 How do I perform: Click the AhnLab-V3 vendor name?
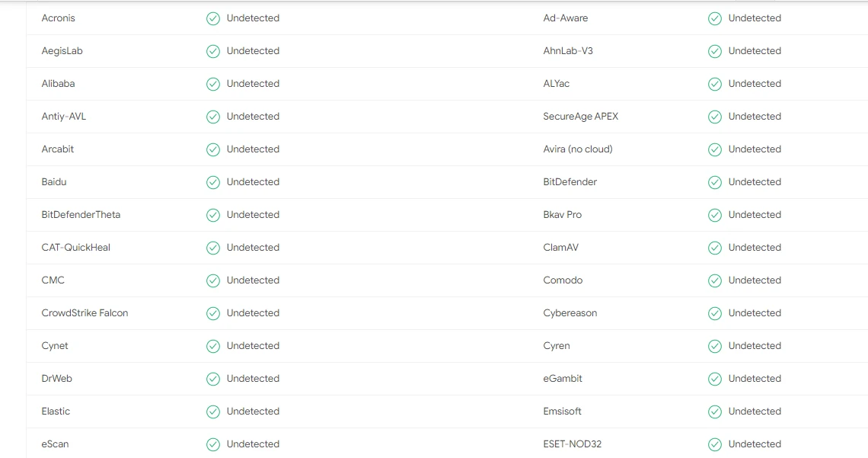point(566,51)
